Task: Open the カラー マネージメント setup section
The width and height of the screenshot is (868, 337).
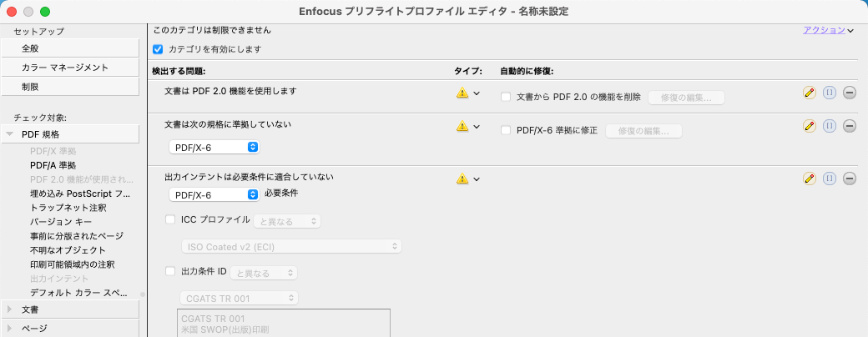Action: [x=69, y=68]
